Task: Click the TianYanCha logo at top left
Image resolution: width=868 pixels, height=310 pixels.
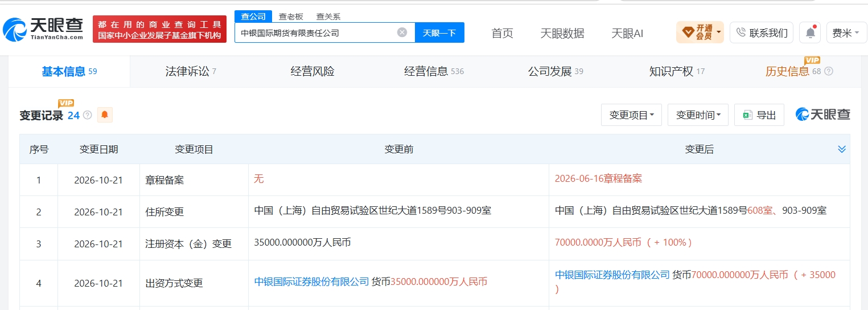Action: click(43, 28)
